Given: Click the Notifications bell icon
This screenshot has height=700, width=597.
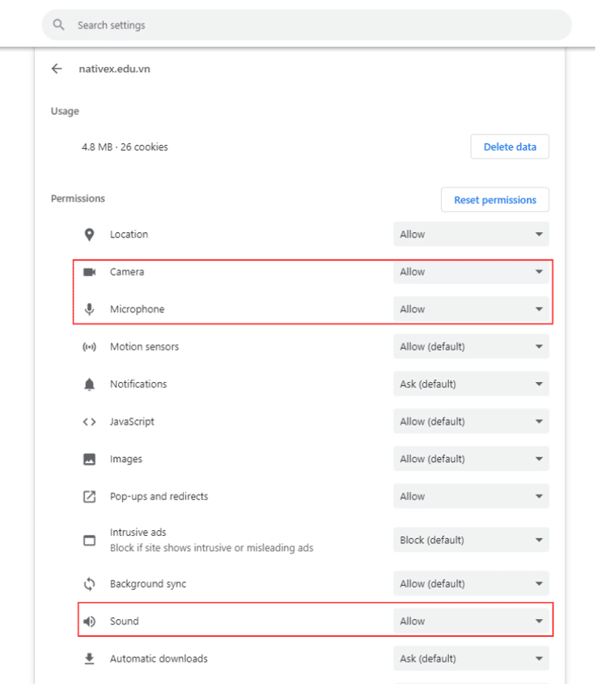Looking at the screenshot, I should pos(90,384).
